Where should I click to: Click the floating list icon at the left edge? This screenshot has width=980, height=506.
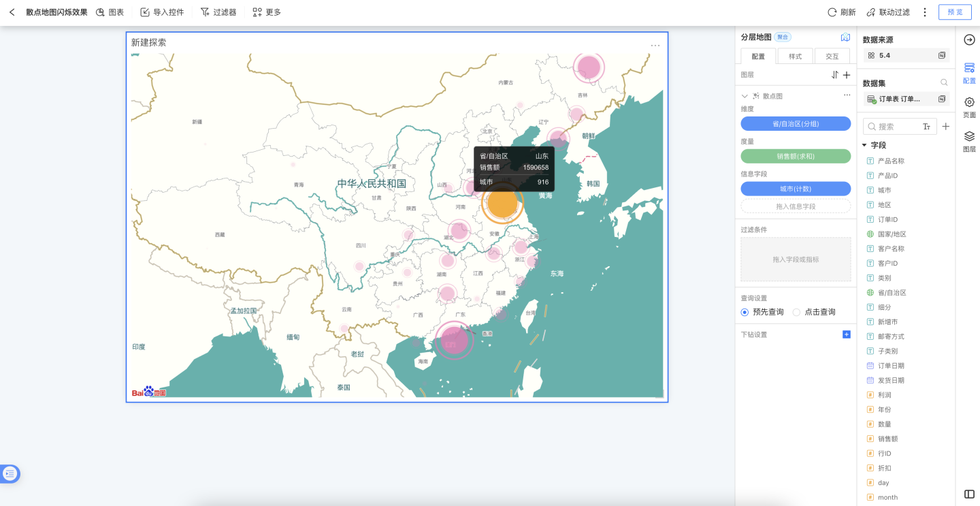pyautogui.click(x=10, y=473)
